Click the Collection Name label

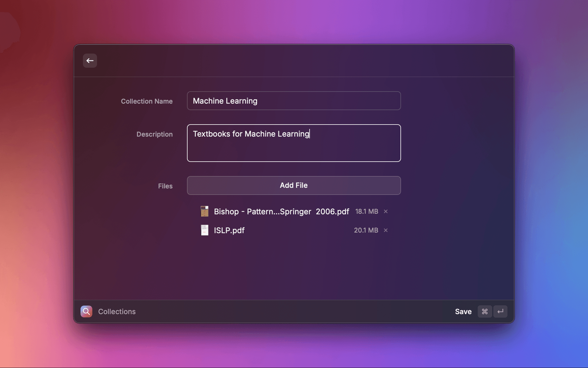(147, 101)
